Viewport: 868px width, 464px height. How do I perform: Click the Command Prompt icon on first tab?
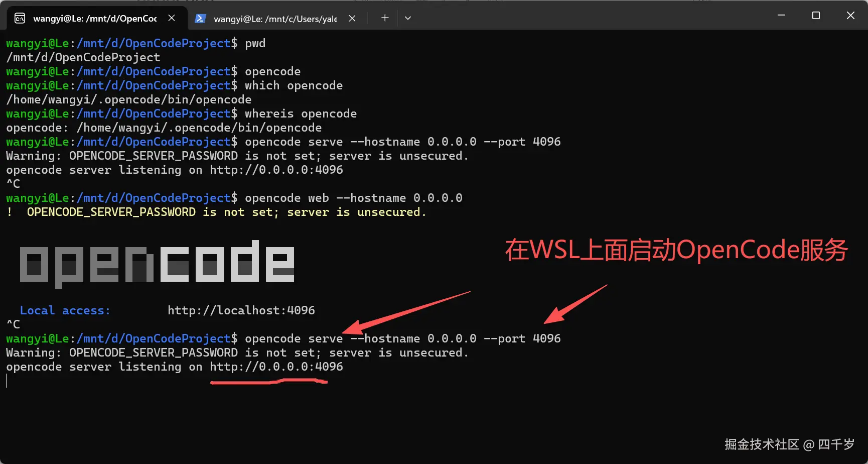tap(20, 18)
